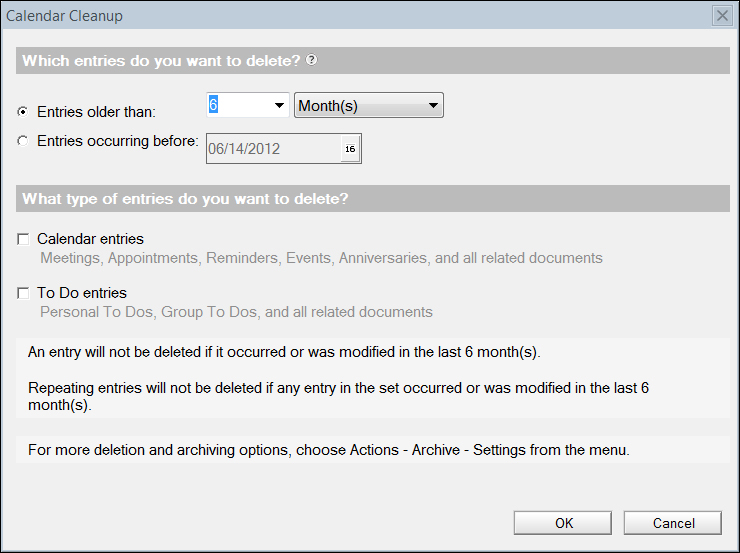
Task: Click the 'An entry will not be deleted' text
Action: (x=284, y=352)
